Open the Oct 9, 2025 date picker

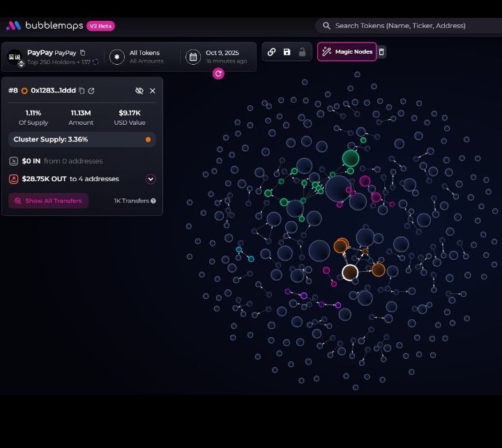point(218,56)
